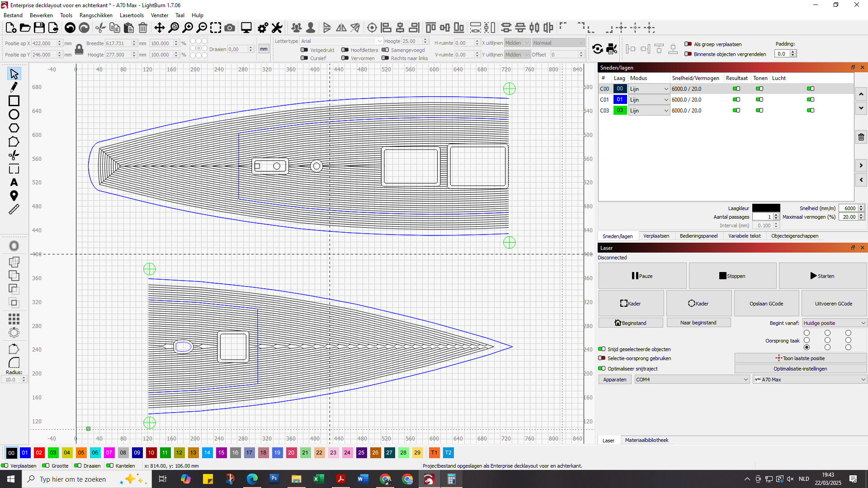Switch to the Verplaatsen tab
This screenshot has width=868, height=488.
pyautogui.click(x=656, y=236)
